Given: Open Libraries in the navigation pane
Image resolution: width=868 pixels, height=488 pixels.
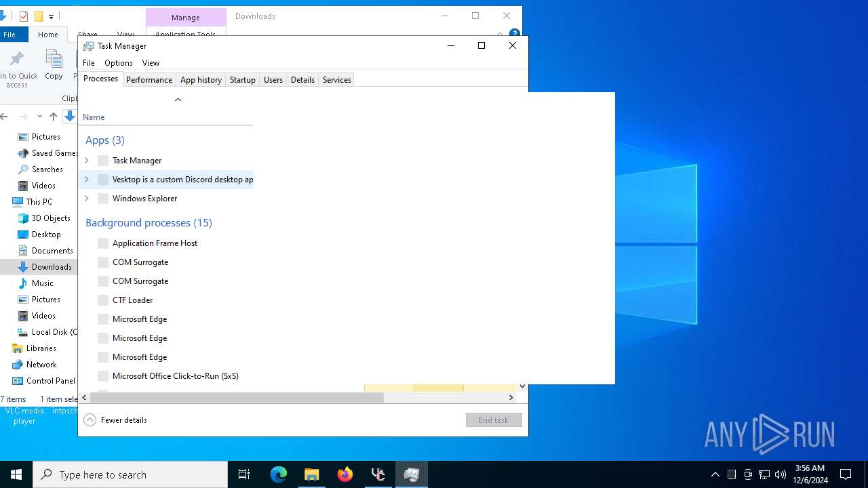Looking at the screenshot, I should 41,348.
